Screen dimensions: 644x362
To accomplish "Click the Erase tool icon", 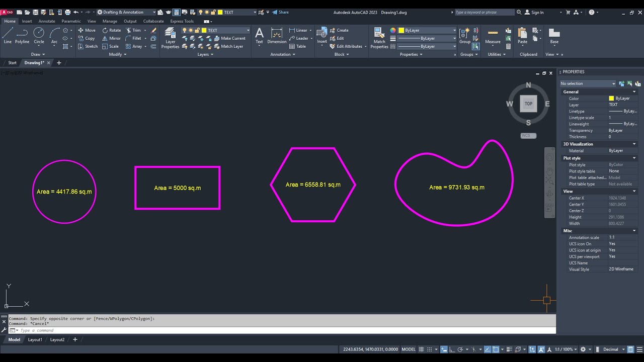I will pos(153,30).
